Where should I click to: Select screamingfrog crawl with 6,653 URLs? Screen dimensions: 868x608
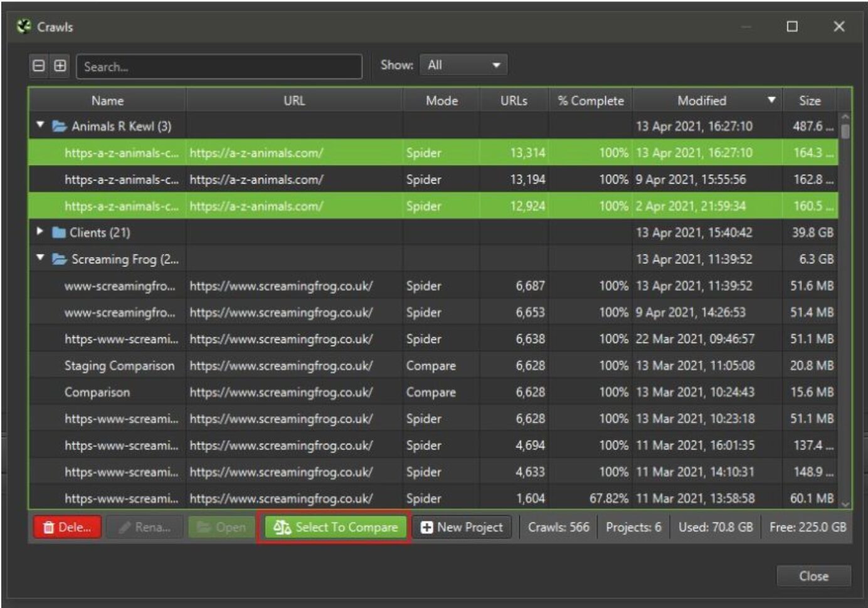click(x=433, y=312)
